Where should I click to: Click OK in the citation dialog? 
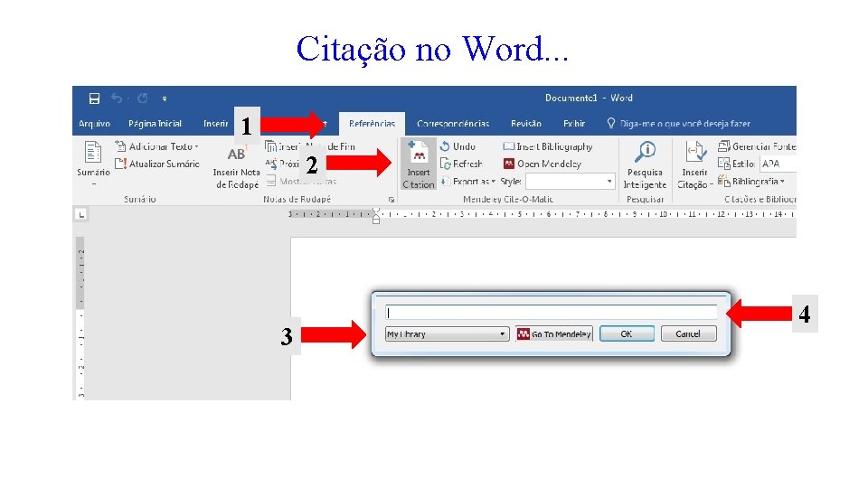(x=627, y=334)
